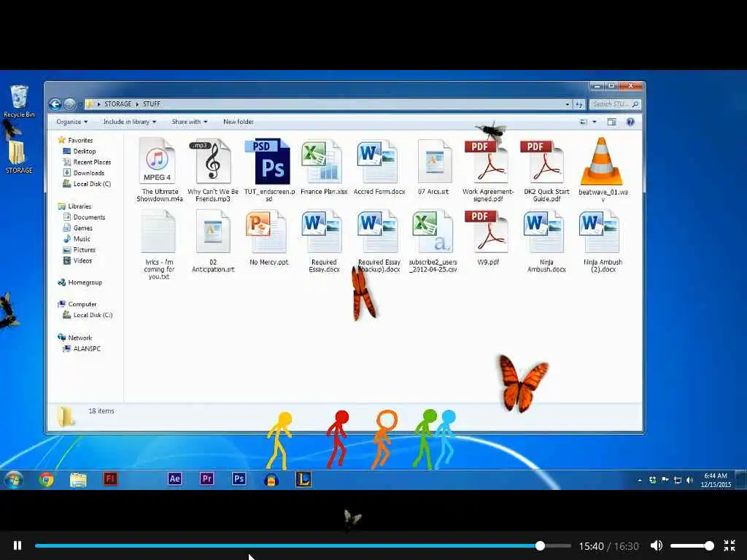747x560 pixels.
Task: Click the Recycle Bin desktop icon
Action: click(x=19, y=101)
